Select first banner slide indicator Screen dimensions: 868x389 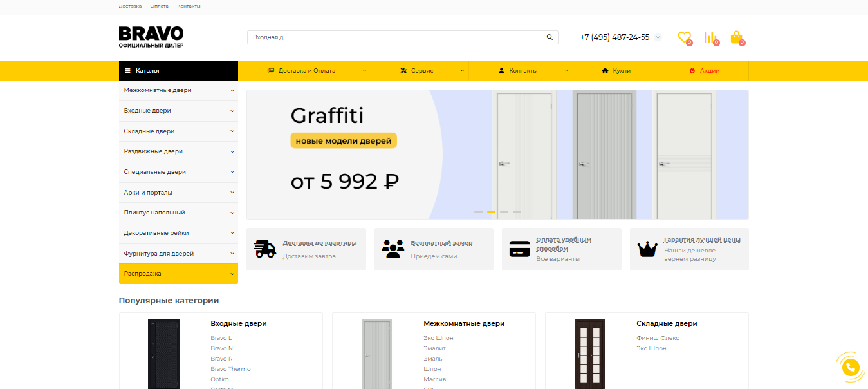pyautogui.click(x=479, y=212)
